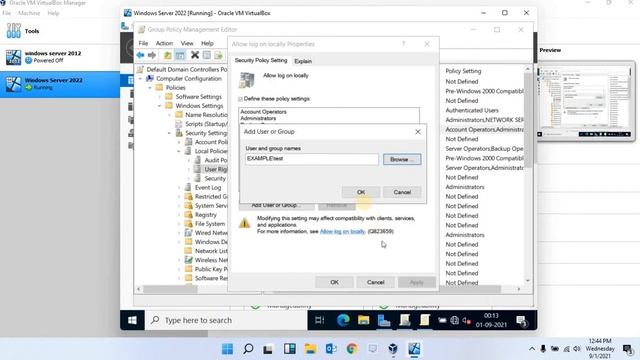Open host File Explorer taskbar icon

[x=311, y=349]
